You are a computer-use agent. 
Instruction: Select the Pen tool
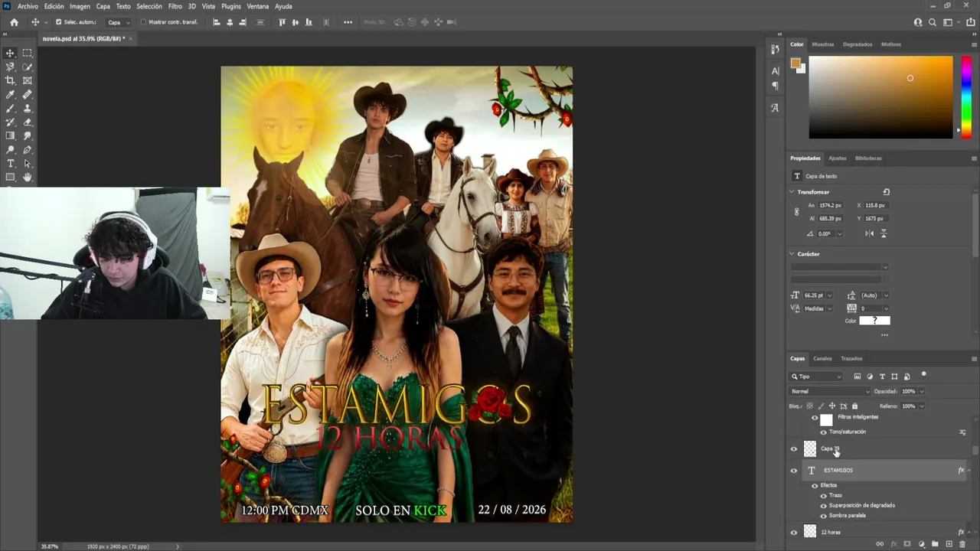(x=28, y=149)
